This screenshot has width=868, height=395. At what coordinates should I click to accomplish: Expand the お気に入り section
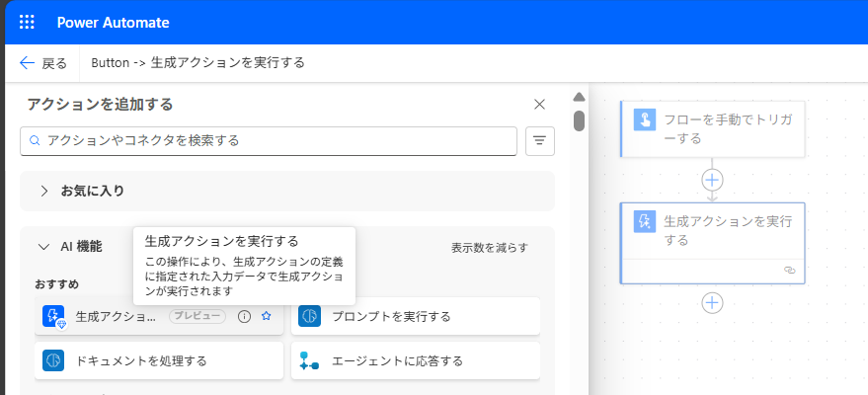[44, 191]
